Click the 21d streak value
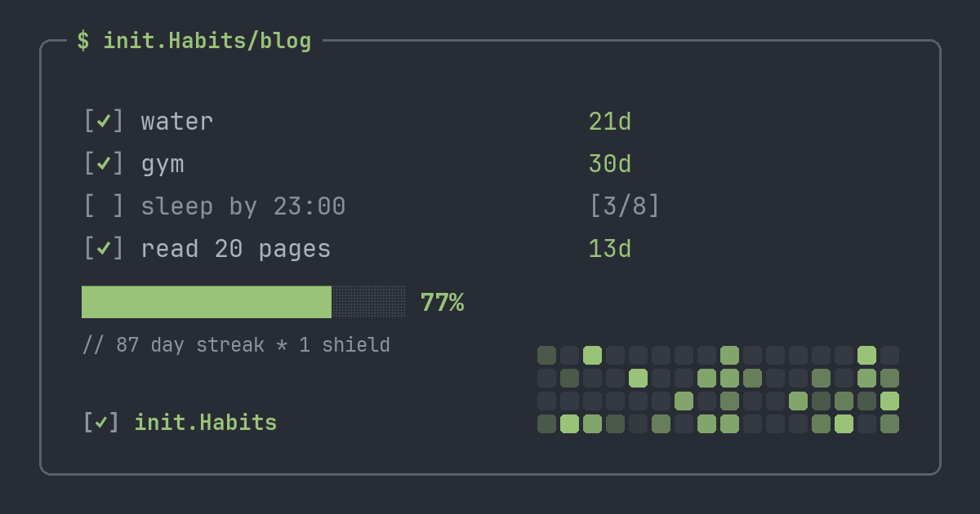Viewport: 980px width, 514px height. coord(610,122)
